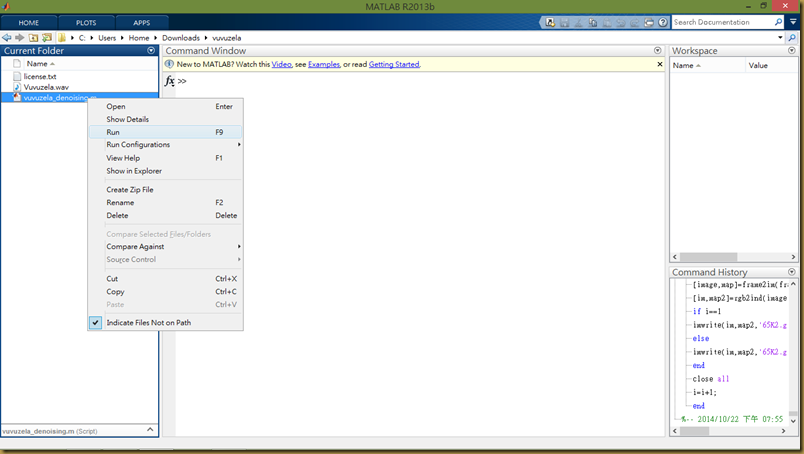The width and height of the screenshot is (804, 454).
Task: Go back to the previous folder
Action: [x=7, y=37]
